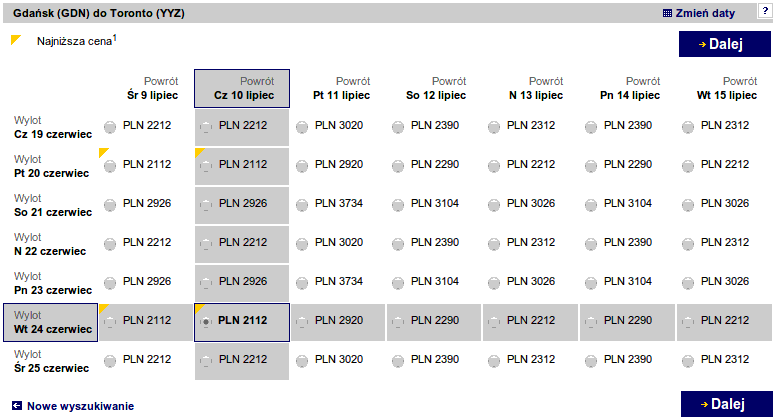777x420 pixels.
Task: Click the Powrót So 12 lipiec column header
Action: point(436,88)
